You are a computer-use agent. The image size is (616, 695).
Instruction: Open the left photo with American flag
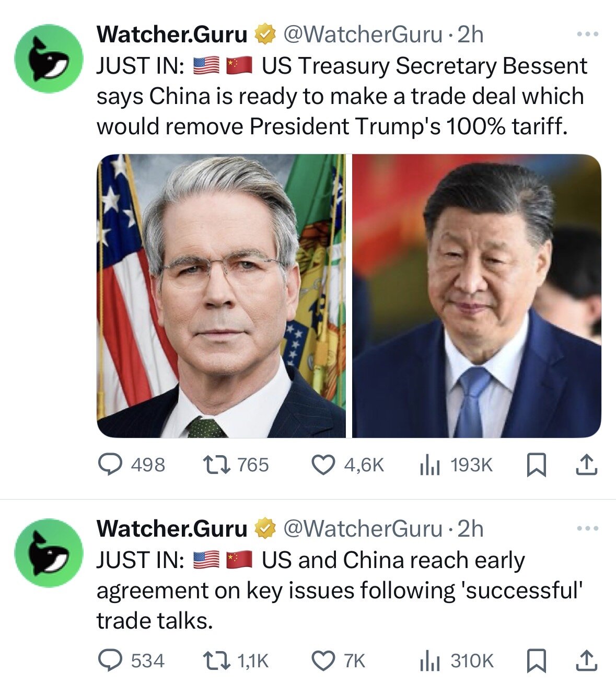click(221, 296)
